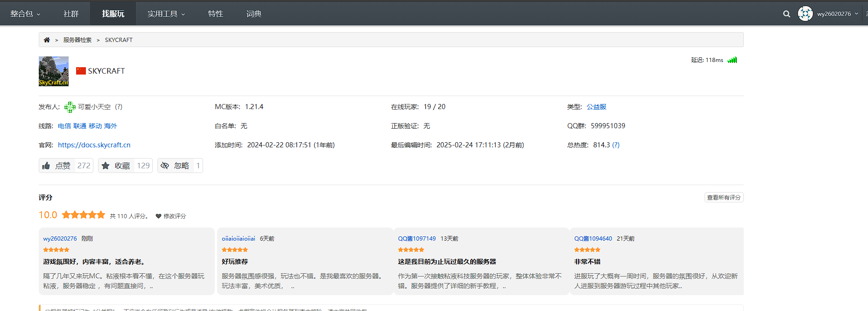Click review title 好玩推荐
868x311 pixels.
(235, 262)
